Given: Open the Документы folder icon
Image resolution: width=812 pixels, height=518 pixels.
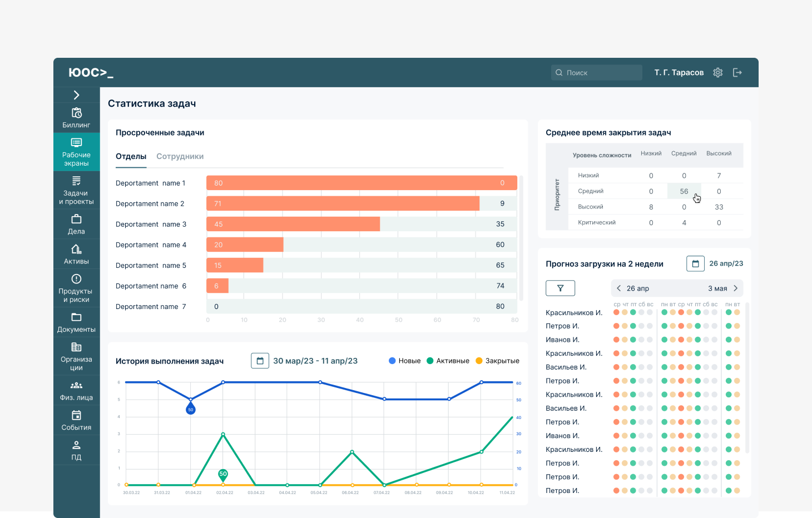Looking at the screenshot, I should [77, 317].
